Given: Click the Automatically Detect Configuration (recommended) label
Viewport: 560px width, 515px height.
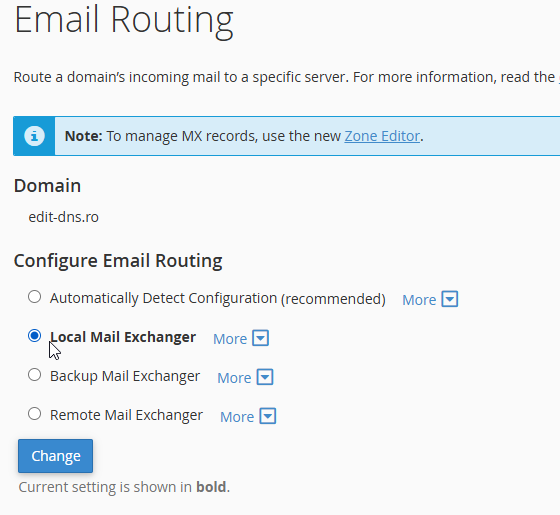Looking at the screenshot, I should pos(218,299).
